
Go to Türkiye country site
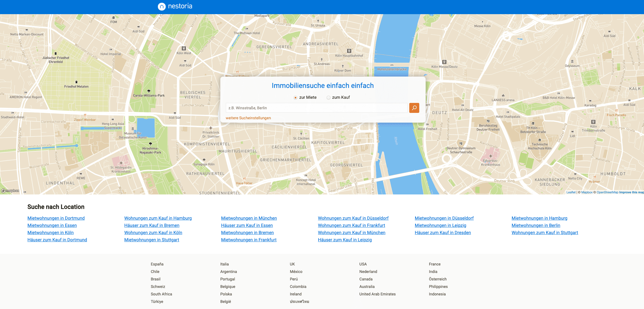[x=157, y=302]
